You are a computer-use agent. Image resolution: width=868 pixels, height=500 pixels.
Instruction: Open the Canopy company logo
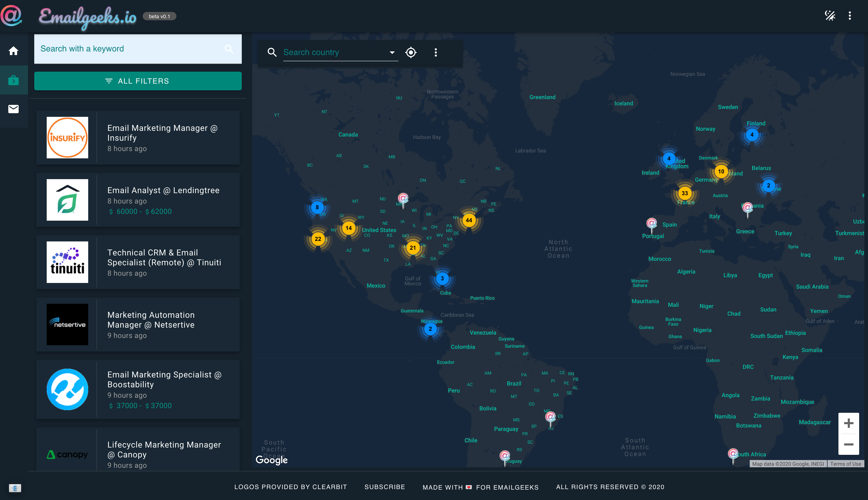[67, 455]
